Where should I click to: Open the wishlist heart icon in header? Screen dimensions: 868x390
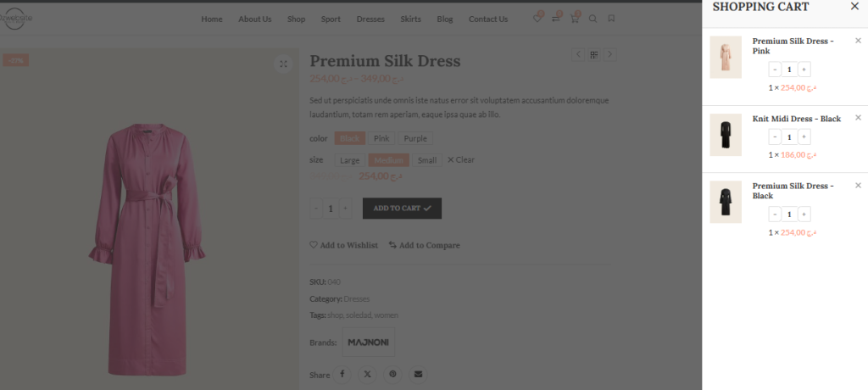coord(537,19)
